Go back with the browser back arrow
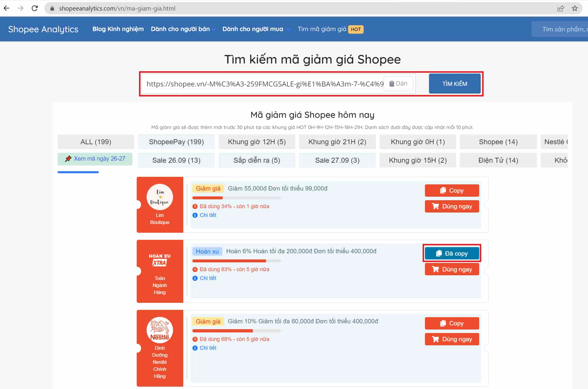 tap(6, 8)
